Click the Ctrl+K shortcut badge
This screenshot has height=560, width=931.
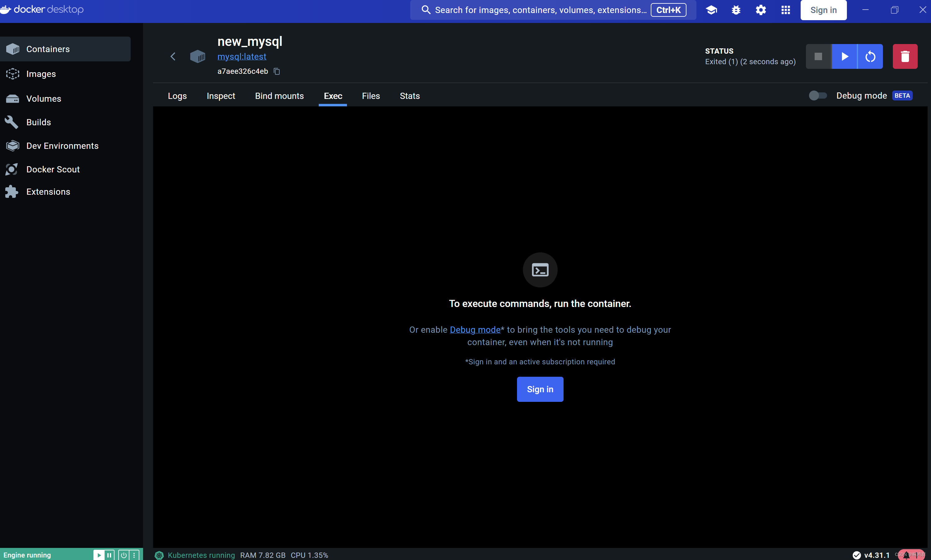668,10
